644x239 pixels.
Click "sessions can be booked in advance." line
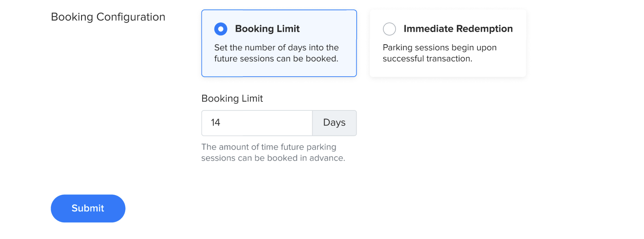273,158
